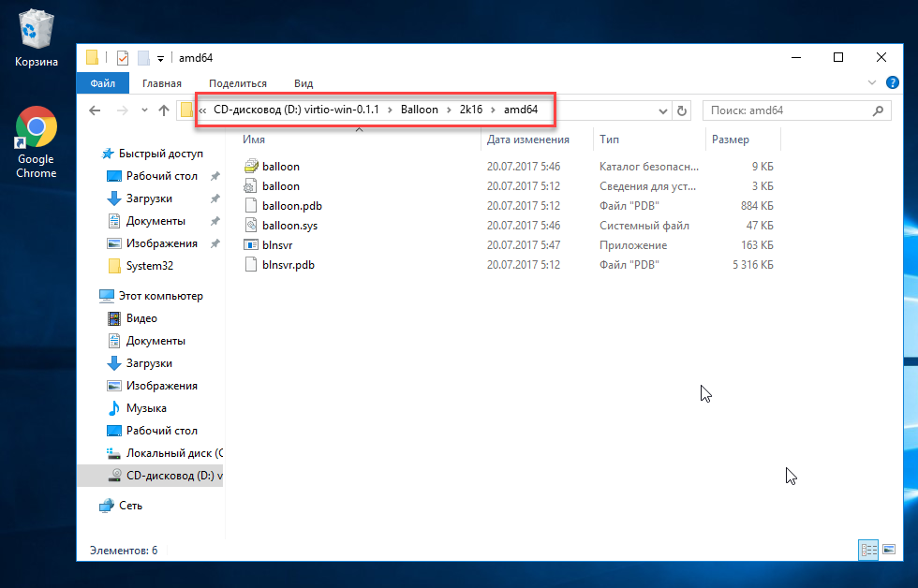Switch to the Главная ribbon tab
918x588 pixels.
(x=161, y=83)
